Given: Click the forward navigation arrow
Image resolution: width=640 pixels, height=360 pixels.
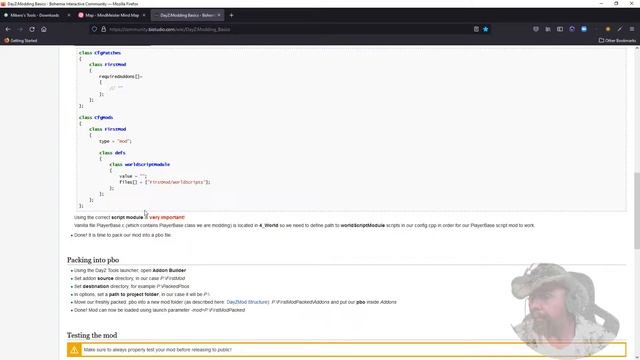Looking at the screenshot, I should (20, 29).
